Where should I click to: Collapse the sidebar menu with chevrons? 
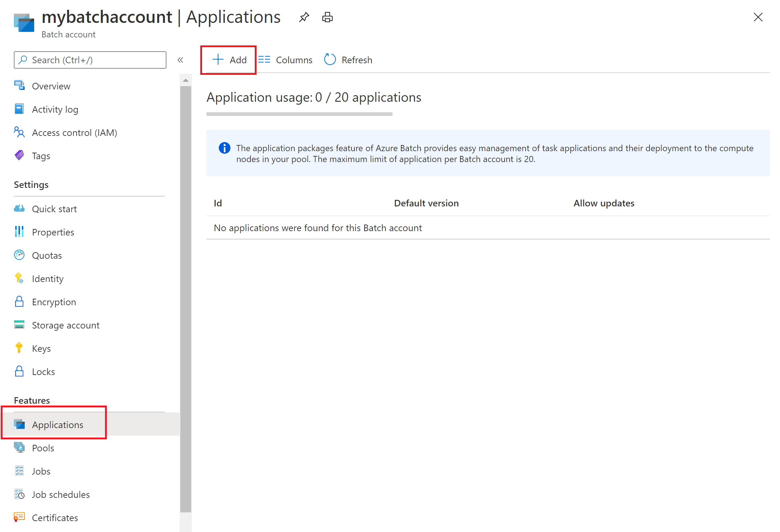point(180,60)
